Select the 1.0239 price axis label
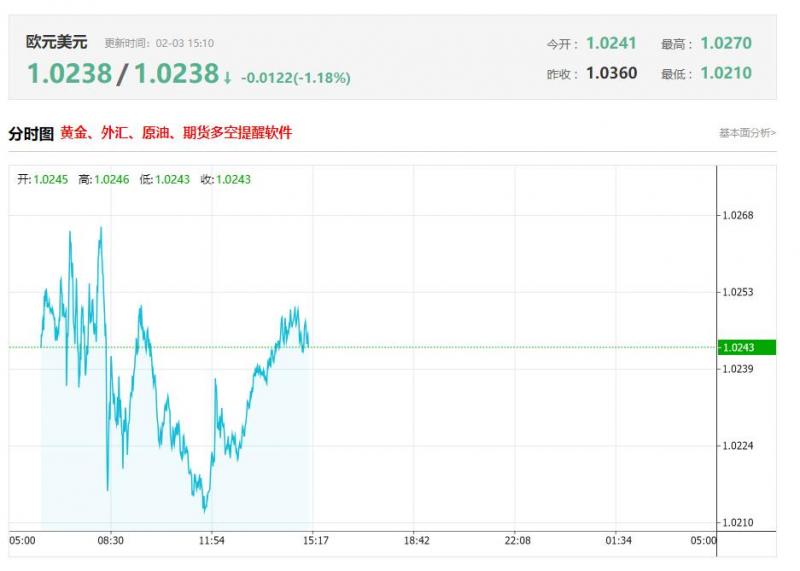Viewport: 800px width, 571px height. (738, 369)
